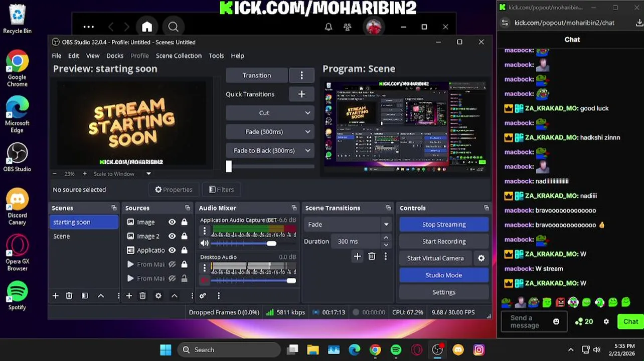Float the Scenes dock with its pop-out icon
This screenshot has width=644, height=361.
[114, 208]
